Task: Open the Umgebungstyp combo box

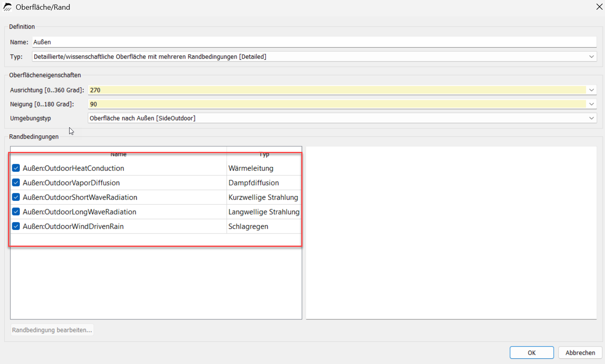Action: 342,118
